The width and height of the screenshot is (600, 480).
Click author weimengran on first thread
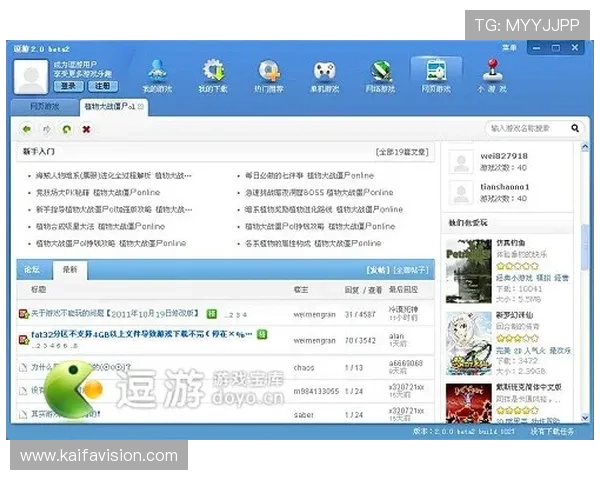315,315
